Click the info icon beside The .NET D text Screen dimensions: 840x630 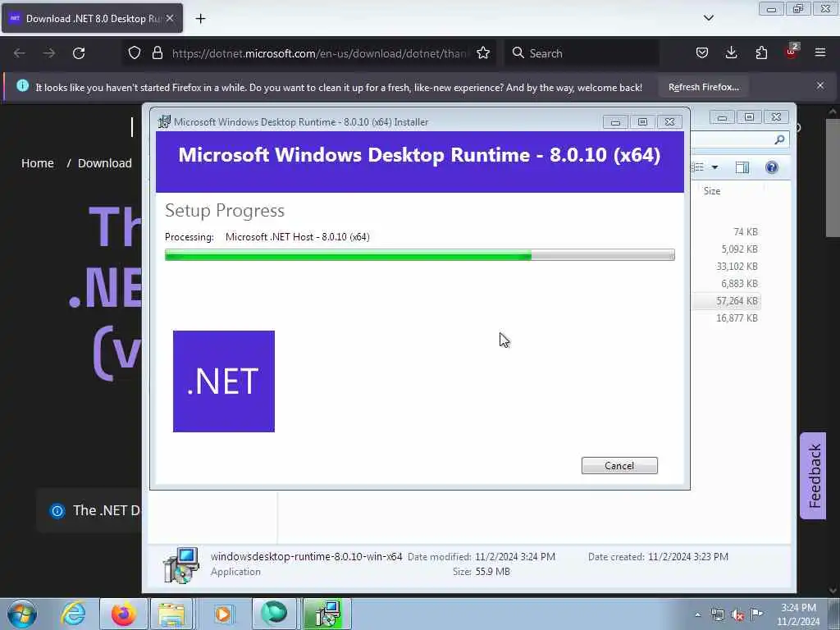[57, 510]
